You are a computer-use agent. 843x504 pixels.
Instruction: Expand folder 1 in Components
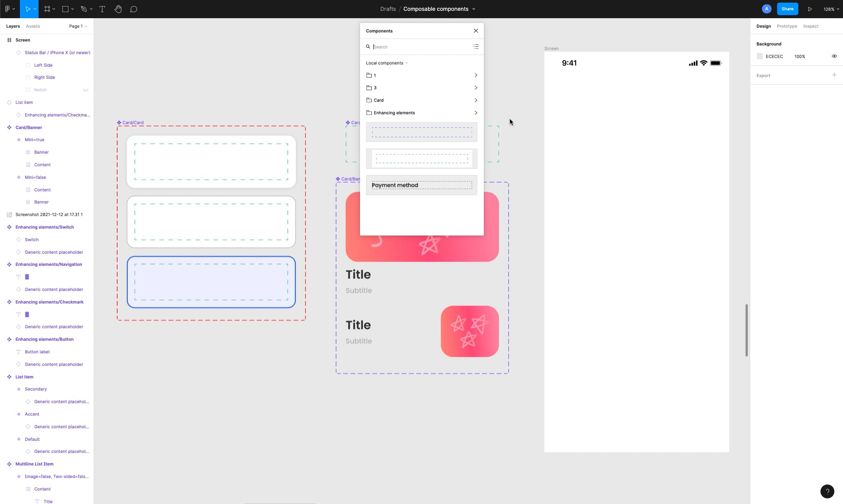421,75
